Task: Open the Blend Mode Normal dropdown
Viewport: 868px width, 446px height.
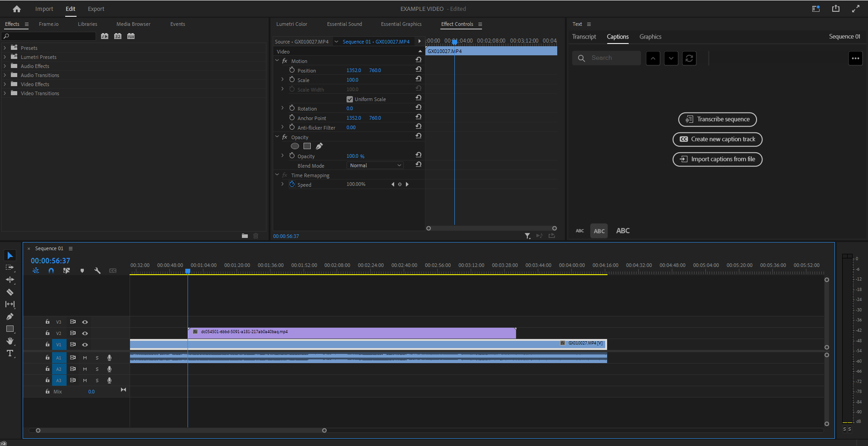Action: 375,165
